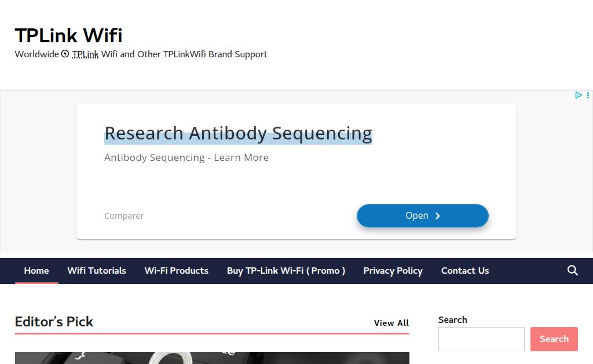Click the TPLink Wifi site title

(68, 35)
